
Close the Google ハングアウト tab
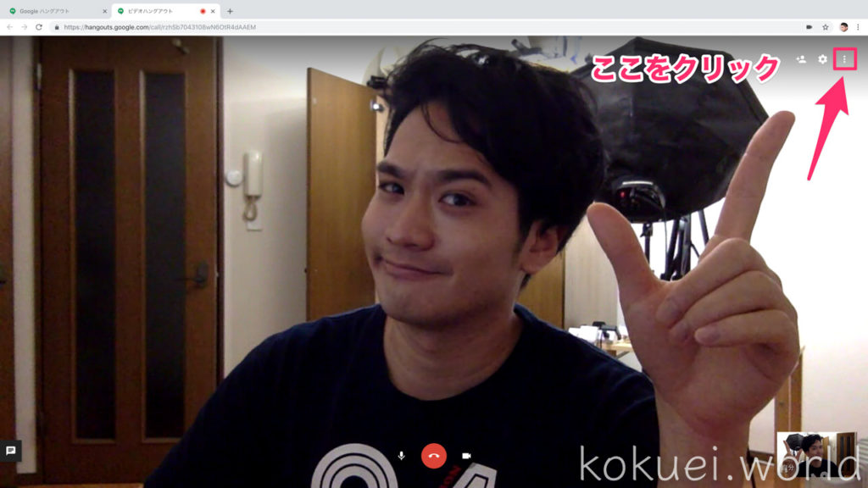(104, 11)
